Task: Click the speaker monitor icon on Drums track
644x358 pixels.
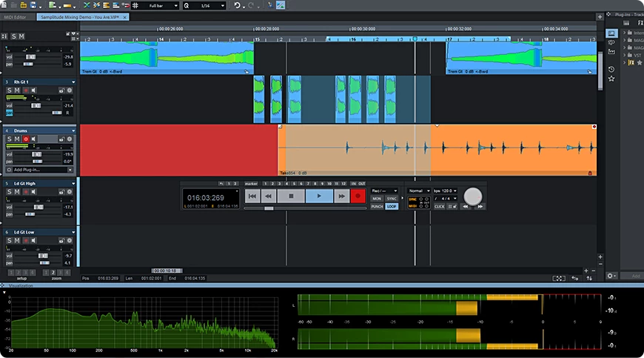Action: (33, 139)
